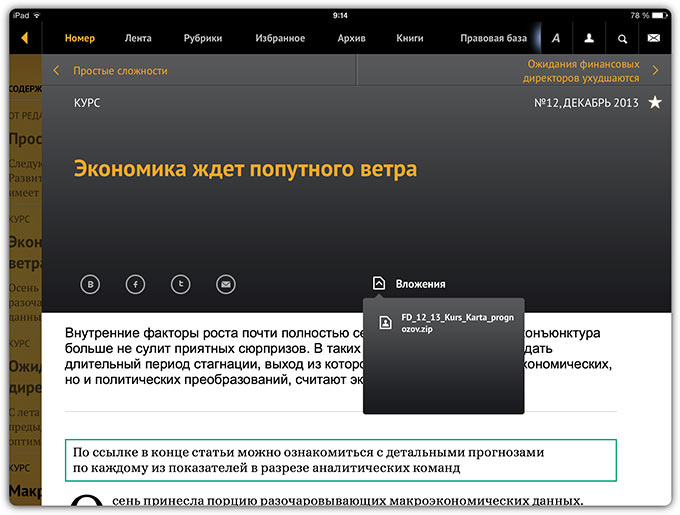Image resolution: width=680 pixels, height=515 pixels.
Task: Add article to favorites with star
Action: (655, 102)
